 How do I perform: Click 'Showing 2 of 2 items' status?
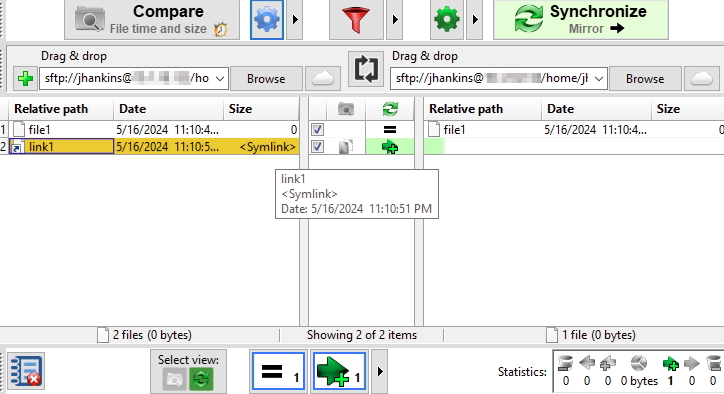(x=362, y=335)
